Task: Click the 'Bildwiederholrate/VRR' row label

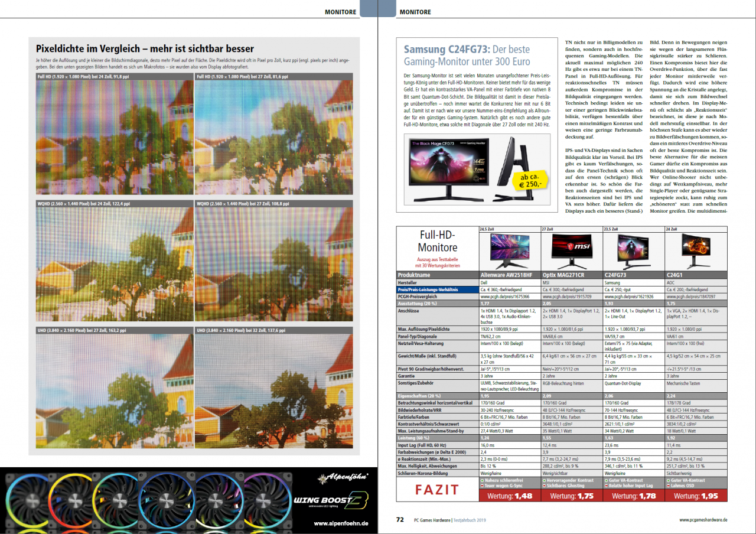Action: 438,409
